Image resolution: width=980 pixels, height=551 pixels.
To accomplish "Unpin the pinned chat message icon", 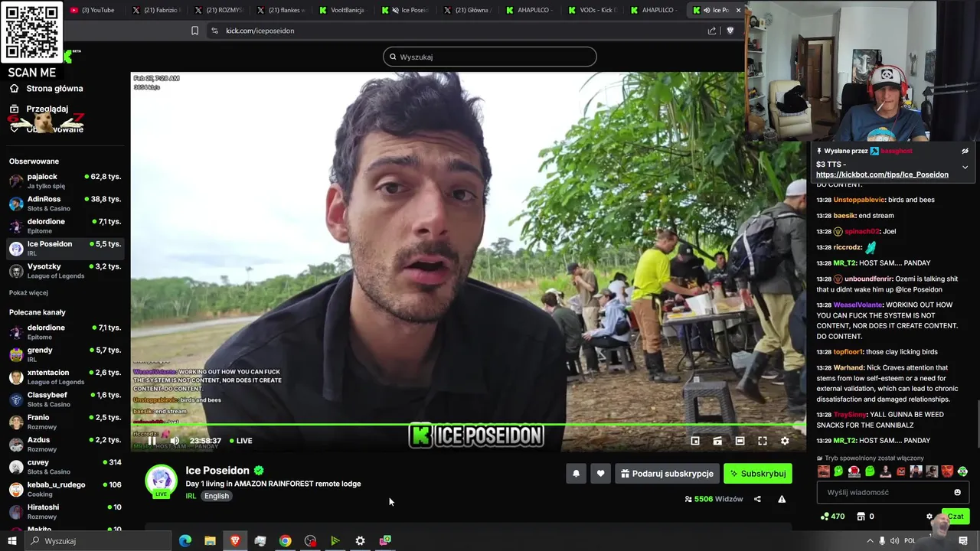I will pos(965,152).
